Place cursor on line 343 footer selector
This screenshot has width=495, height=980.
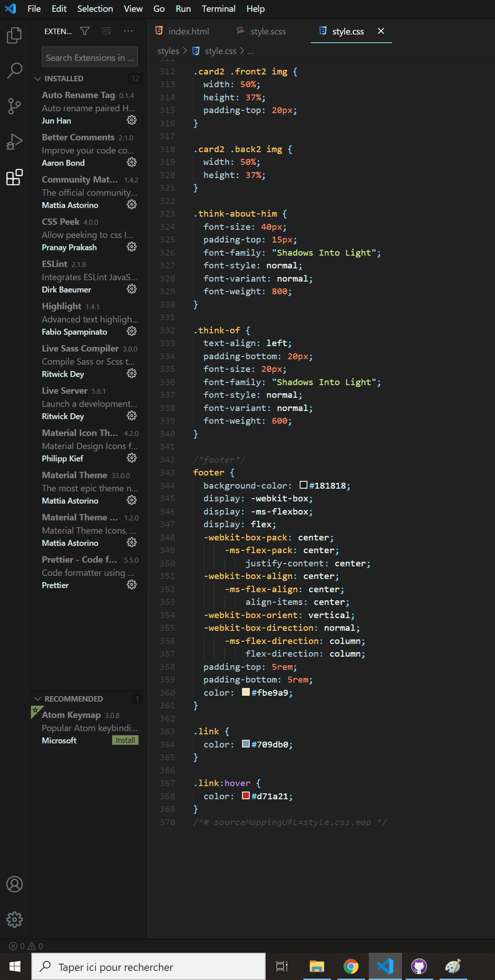point(208,472)
